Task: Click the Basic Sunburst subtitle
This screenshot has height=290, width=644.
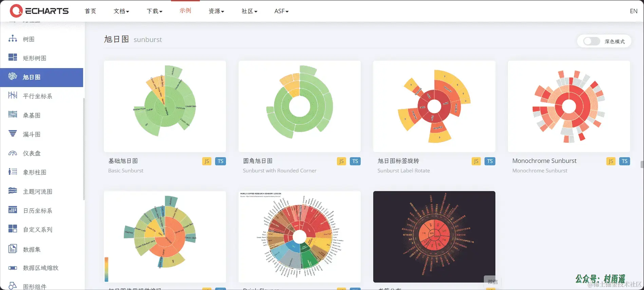Action: 126,171
